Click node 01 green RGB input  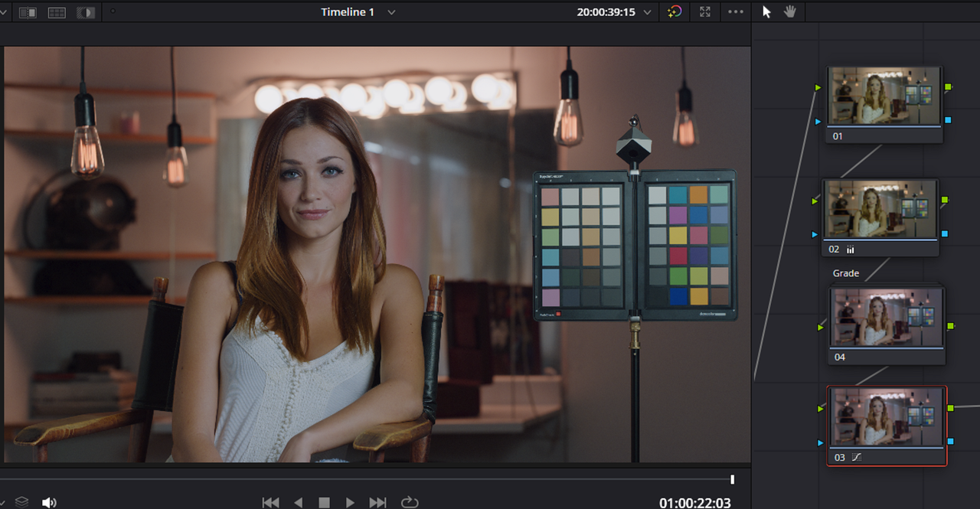pyautogui.click(x=818, y=88)
